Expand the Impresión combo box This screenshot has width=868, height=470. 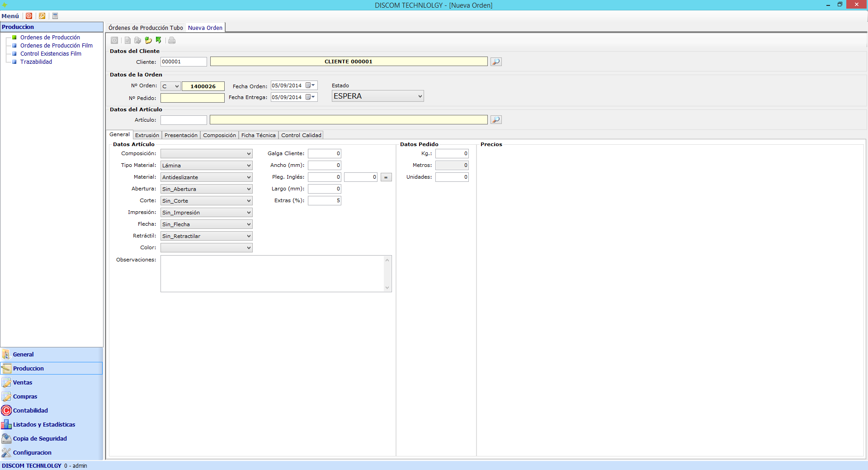(x=248, y=213)
